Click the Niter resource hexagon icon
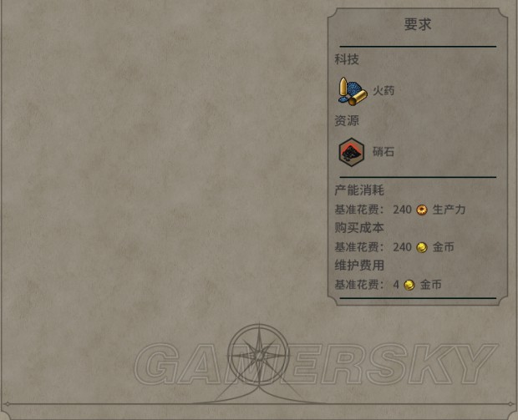This screenshot has height=420, width=518. 352,152
